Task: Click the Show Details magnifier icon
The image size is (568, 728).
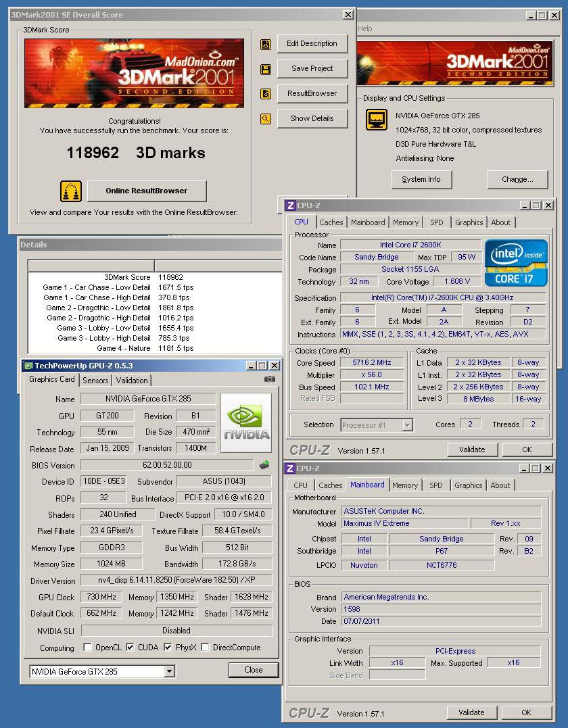Action: coord(266,120)
